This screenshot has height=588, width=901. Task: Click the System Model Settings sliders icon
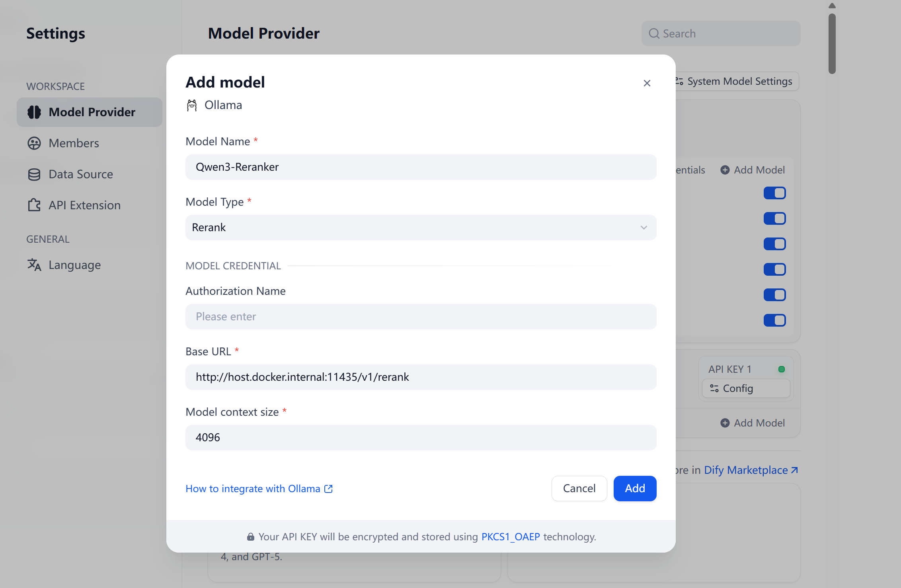tap(679, 82)
